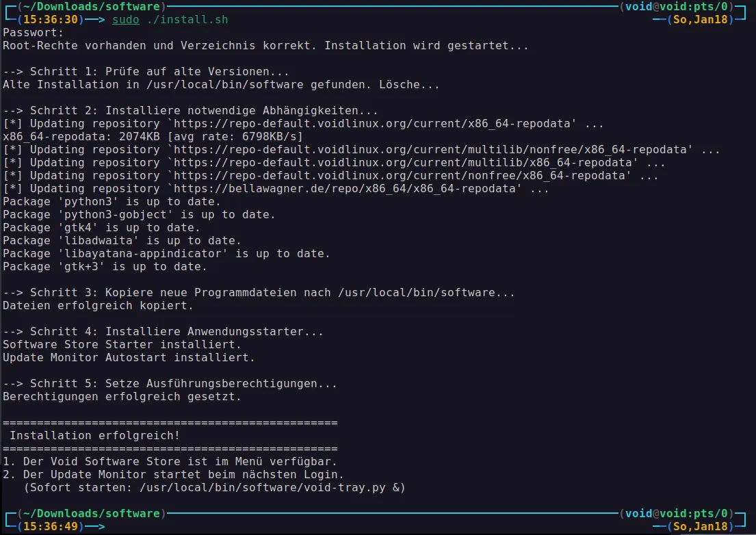Viewport: 756px width, 535px height.
Task: Click the Passwort: prompt line
Action: point(33,33)
